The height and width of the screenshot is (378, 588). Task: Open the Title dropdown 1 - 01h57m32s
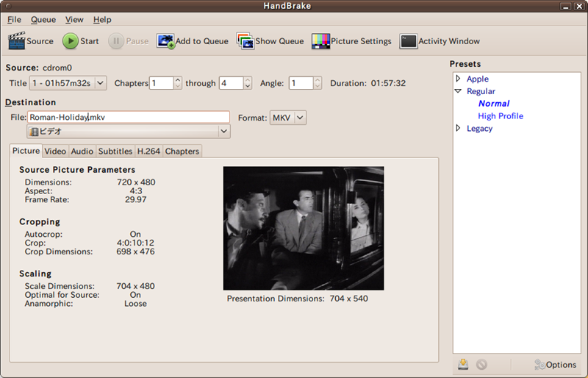click(68, 83)
